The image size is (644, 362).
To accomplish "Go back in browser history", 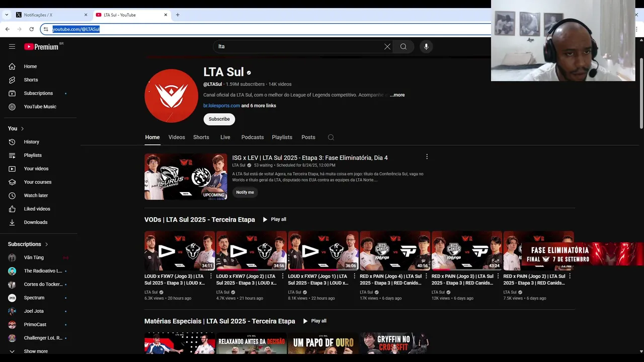I will (x=8, y=29).
